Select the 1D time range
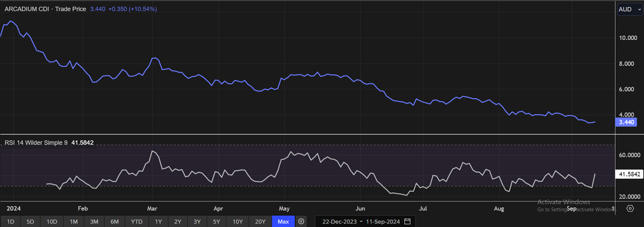Image resolution: width=644 pixels, height=227 pixels. click(x=10, y=221)
